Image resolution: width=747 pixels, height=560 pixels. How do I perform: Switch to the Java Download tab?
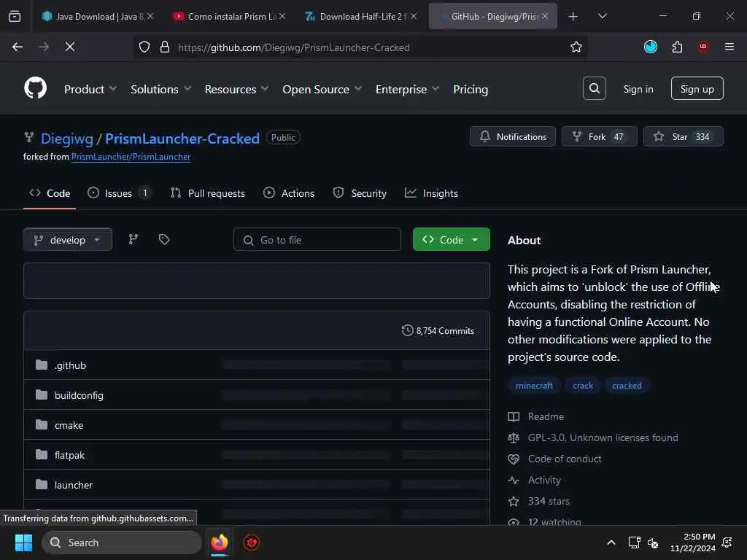98,16
